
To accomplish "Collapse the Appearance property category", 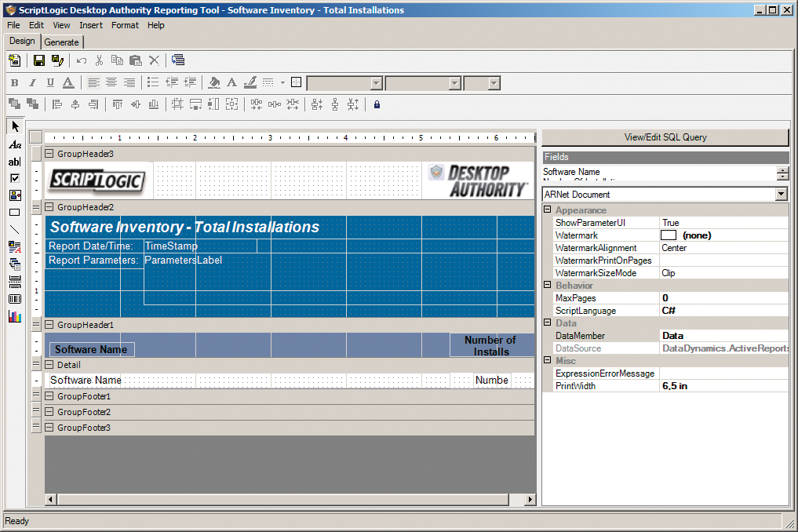I will (548, 210).
